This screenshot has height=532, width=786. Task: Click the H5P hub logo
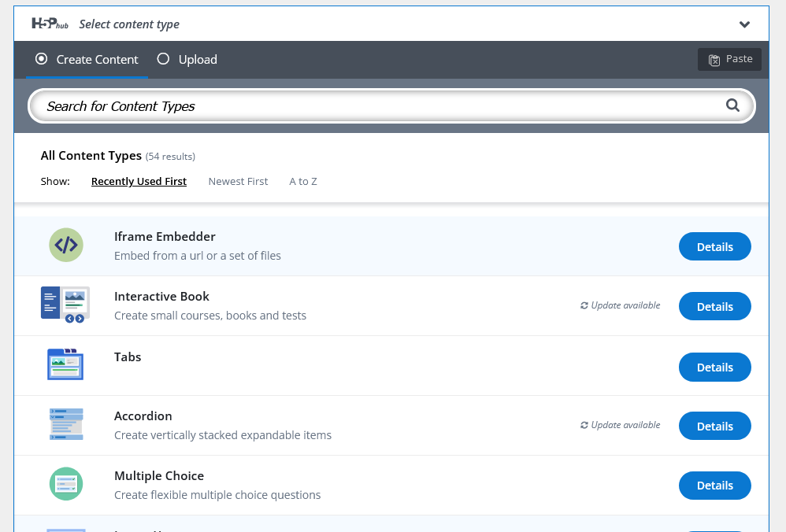(x=50, y=24)
